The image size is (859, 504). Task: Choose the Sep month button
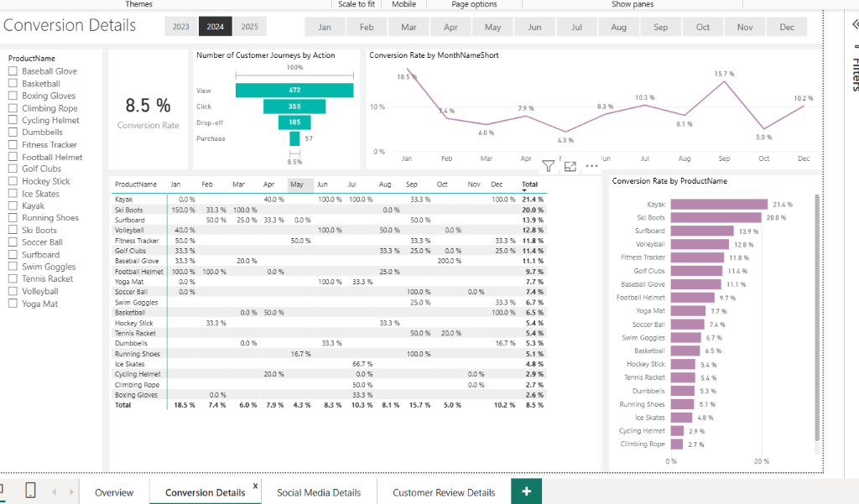(x=661, y=27)
